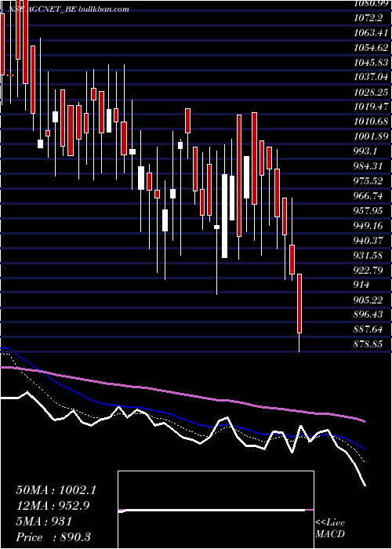The width and height of the screenshot is (392, 549).
Task: Click inside the MACD indicator panel
Action: 216,510
